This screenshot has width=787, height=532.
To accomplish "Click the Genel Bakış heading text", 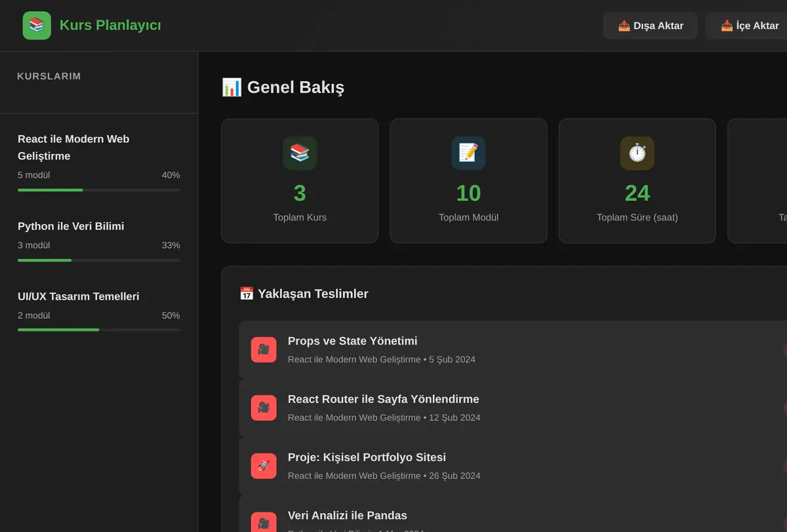I will (296, 87).
